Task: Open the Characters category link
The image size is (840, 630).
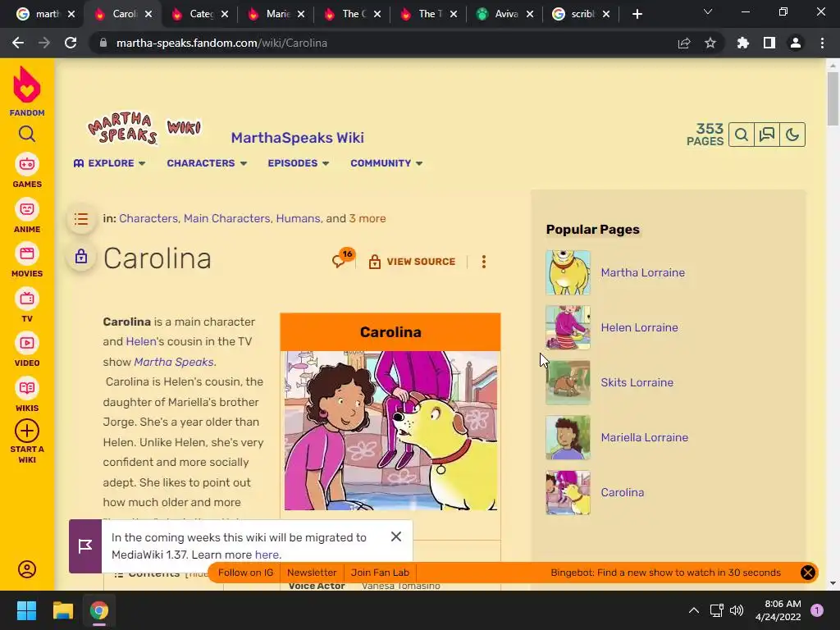Action: (x=148, y=218)
